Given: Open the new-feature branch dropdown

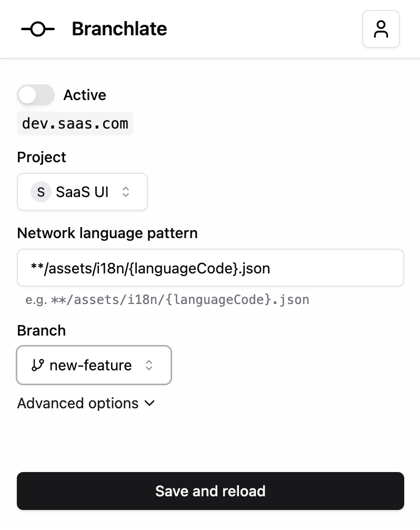Looking at the screenshot, I should 94,365.
